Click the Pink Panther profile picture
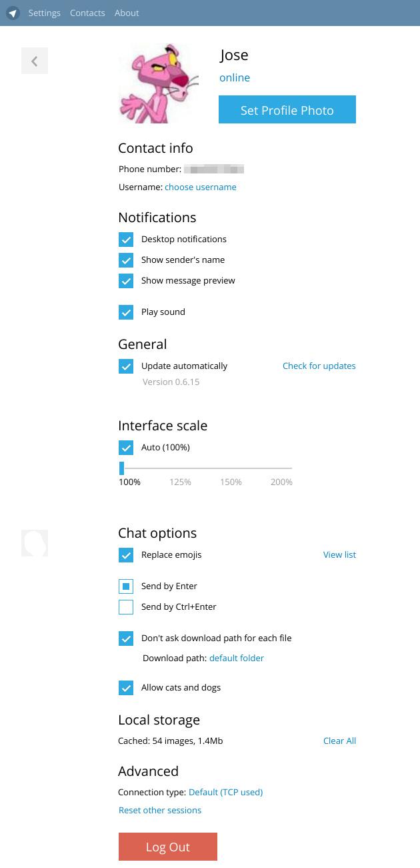This screenshot has width=420, height=868. [x=159, y=83]
